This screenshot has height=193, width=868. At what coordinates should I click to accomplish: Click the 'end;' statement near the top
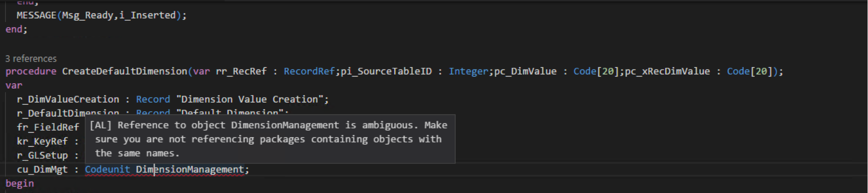pyautogui.click(x=16, y=29)
